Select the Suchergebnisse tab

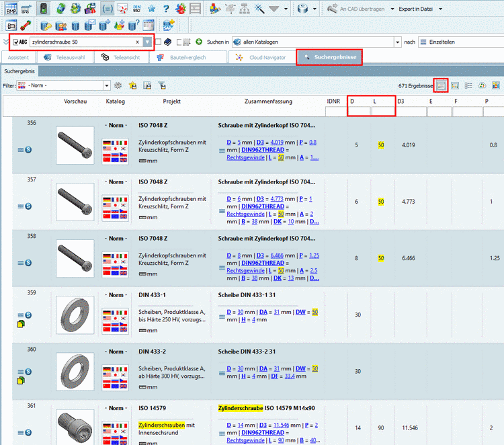click(329, 57)
